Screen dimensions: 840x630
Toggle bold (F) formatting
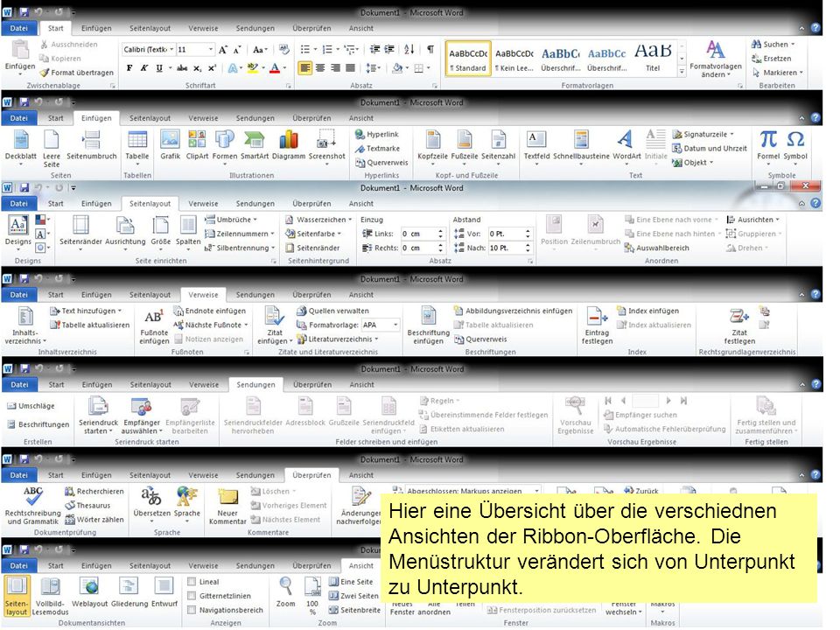tap(129, 68)
